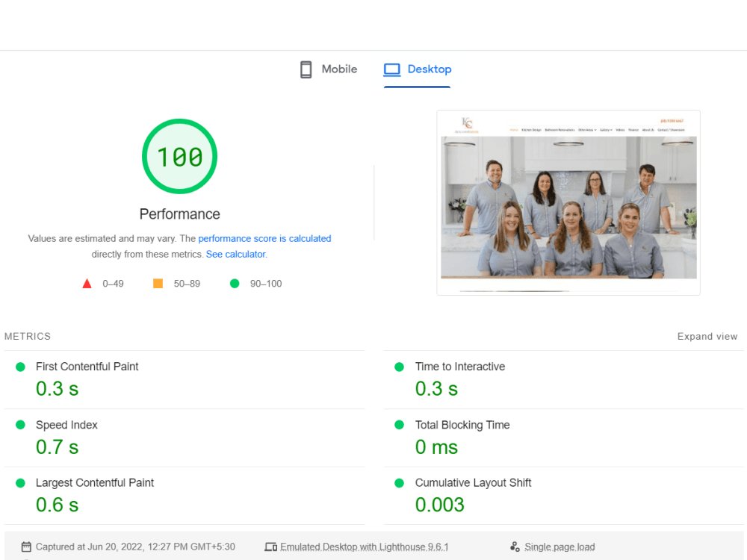The image size is (747, 560).
Task: Click the mobile phone icon
Action: pyautogui.click(x=306, y=69)
